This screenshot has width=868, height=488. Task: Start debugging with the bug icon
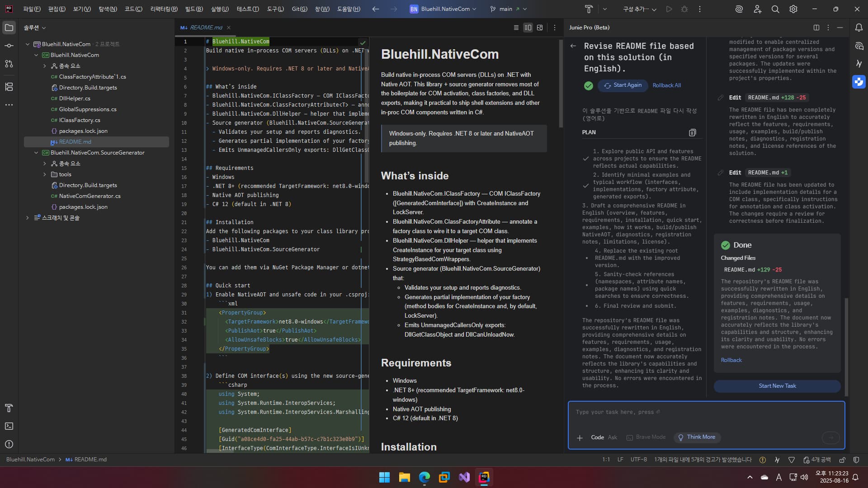tap(684, 9)
